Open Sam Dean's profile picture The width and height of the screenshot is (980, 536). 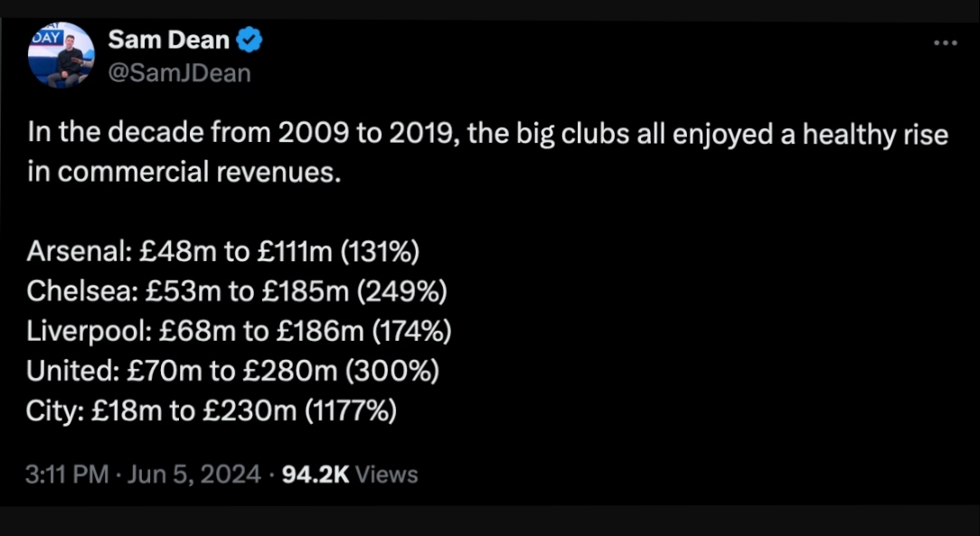point(61,55)
